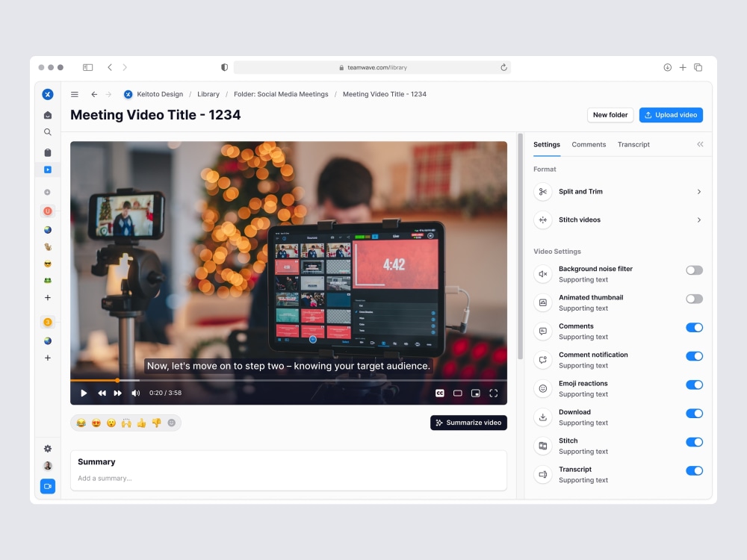747x560 pixels.
Task: React with the thumbs down emoji
Action: [156, 423]
